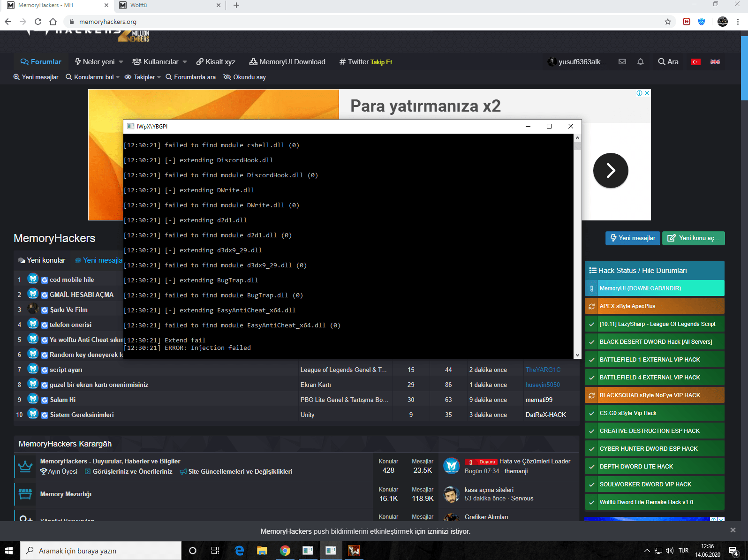
Task: Bookmark this page with the star icon
Action: tap(668, 22)
